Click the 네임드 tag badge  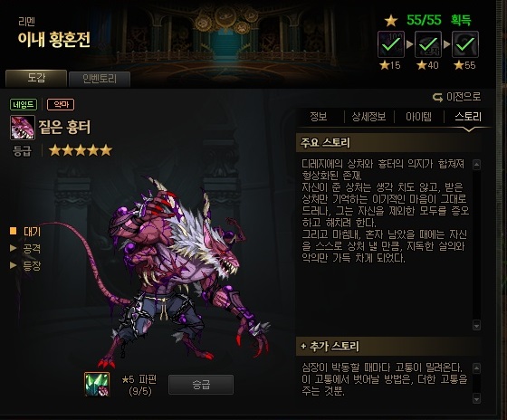click(24, 104)
